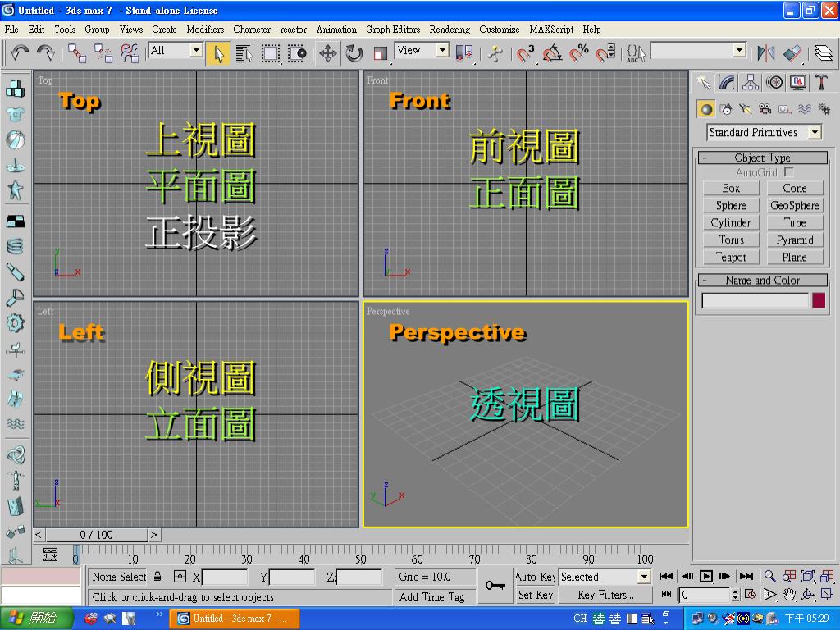Open the MAXScript menu
840x630 pixels.
[x=551, y=30]
